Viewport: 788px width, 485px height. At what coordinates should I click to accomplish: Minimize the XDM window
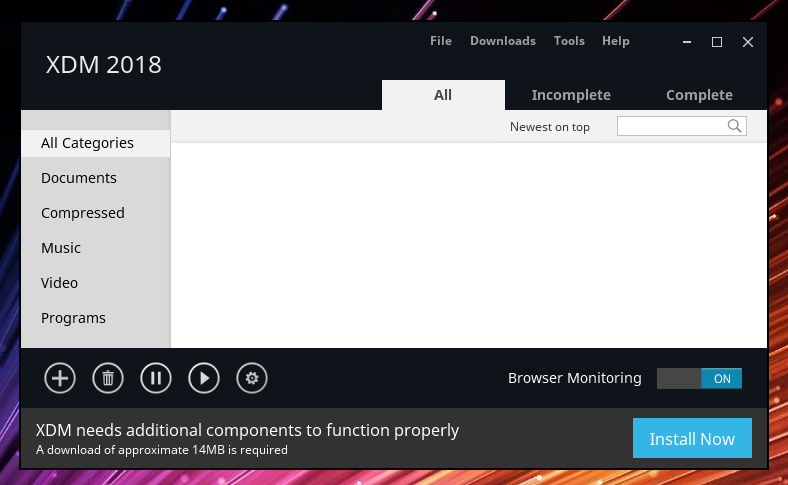(x=686, y=42)
